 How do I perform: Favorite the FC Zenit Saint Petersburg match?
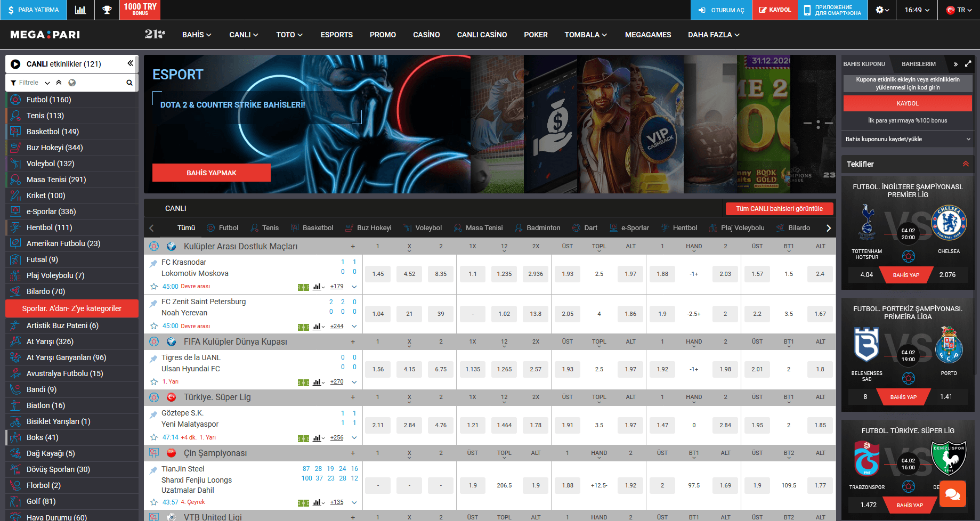[x=154, y=326]
